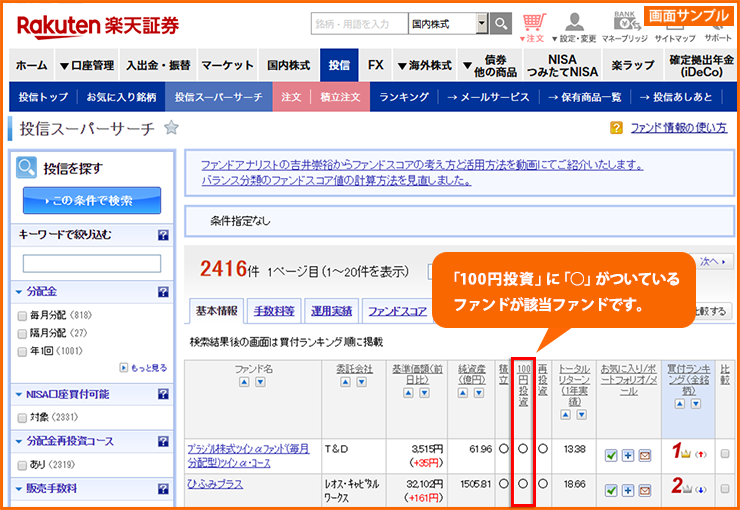
Task: Open the 国内株式 search category dropdown
Action: coord(448,24)
